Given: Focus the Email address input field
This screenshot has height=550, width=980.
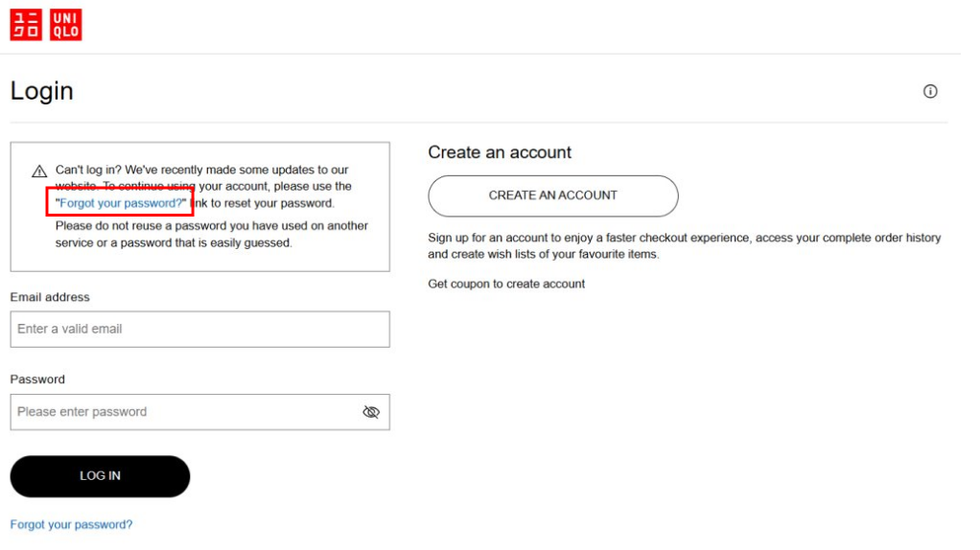Looking at the screenshot, I should click(x=199, y=329).
